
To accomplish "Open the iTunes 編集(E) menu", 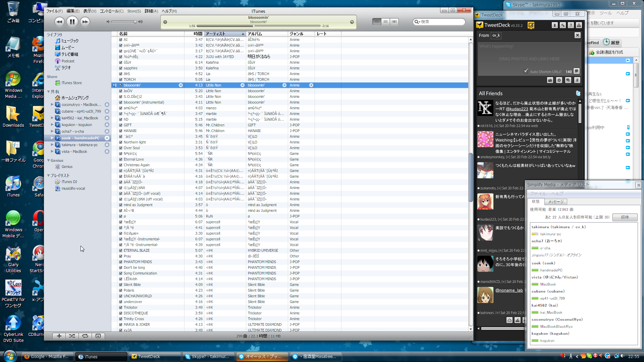I will tap(73, 11).
